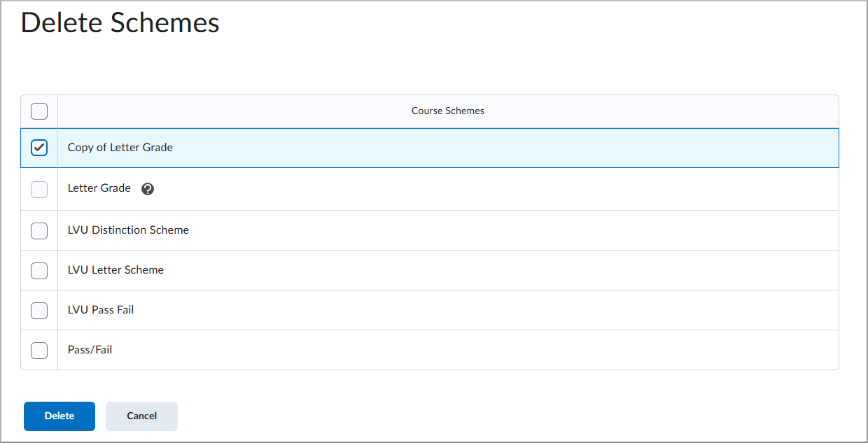This screenshot has width=868, height=443.
Task: Click the LVU Distinction Scheme row text
Action: [128, 230]
